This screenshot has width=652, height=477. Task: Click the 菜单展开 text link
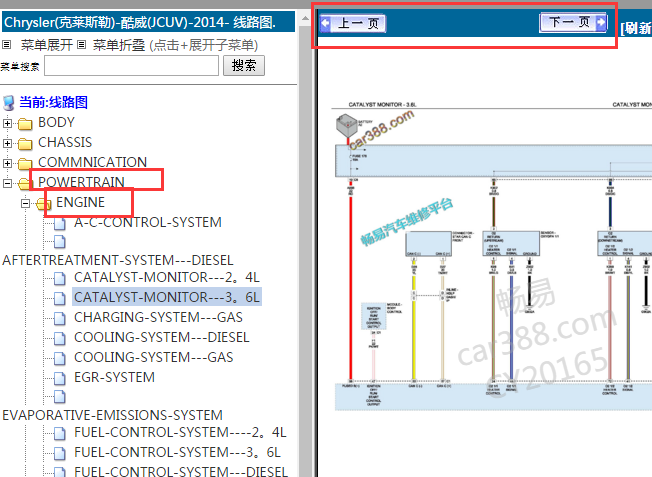47,45
